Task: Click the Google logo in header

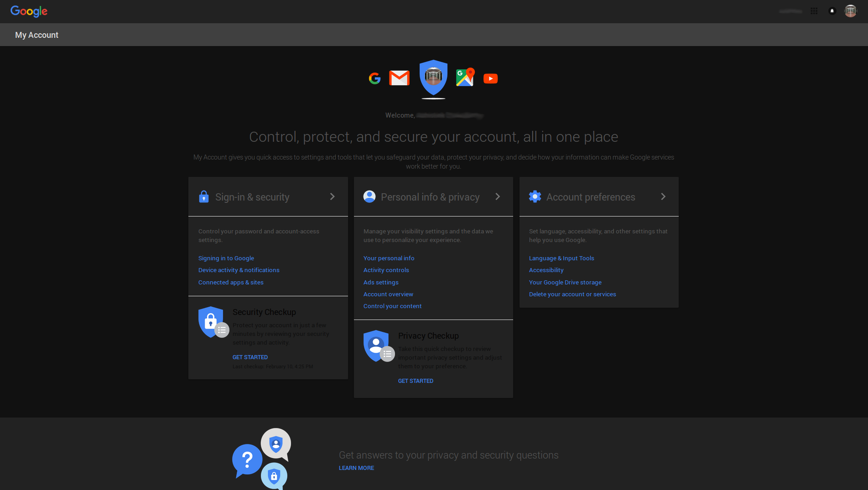Action: coord(29,11)
